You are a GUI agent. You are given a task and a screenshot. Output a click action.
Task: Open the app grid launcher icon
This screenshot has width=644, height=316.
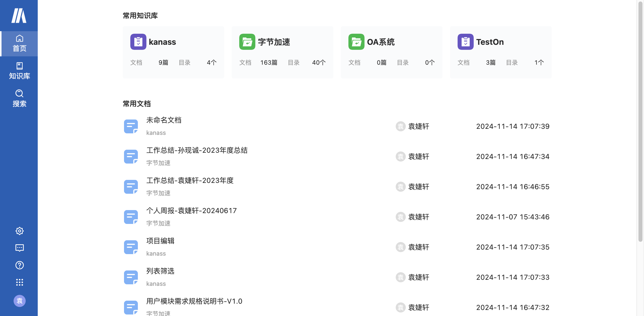coord(19,282)
